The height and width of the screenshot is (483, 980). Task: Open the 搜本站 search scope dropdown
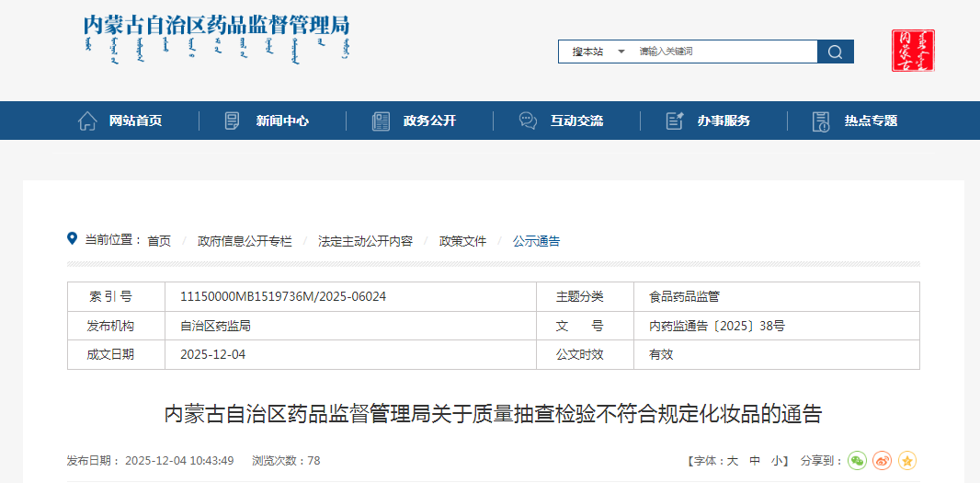point(598,52)
